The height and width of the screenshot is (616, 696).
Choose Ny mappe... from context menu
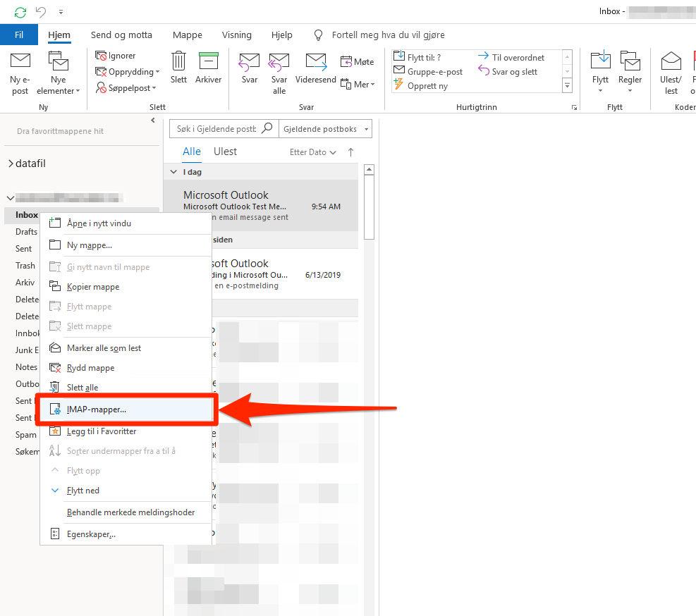coord(126,245)
